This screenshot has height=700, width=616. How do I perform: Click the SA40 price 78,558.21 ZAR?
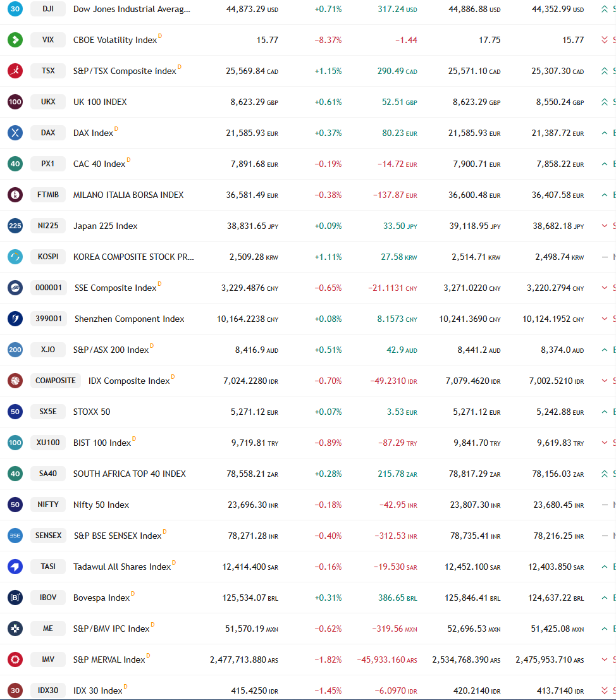click(252, 474)
